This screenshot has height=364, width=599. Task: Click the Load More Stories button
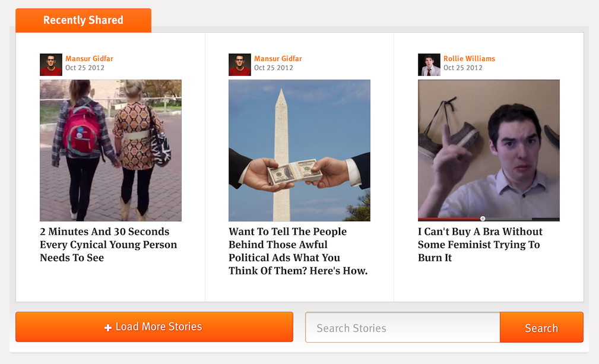[x=154, y=327]
